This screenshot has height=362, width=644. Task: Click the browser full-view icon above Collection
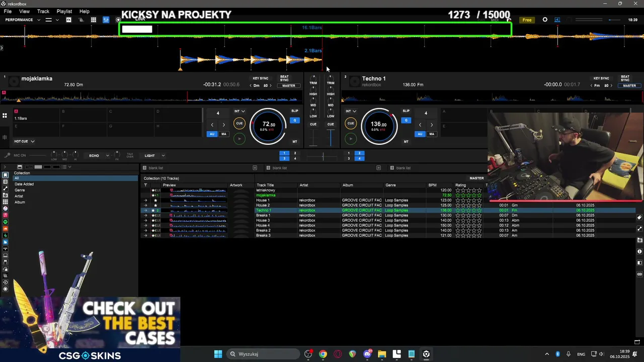pos(20,167)
